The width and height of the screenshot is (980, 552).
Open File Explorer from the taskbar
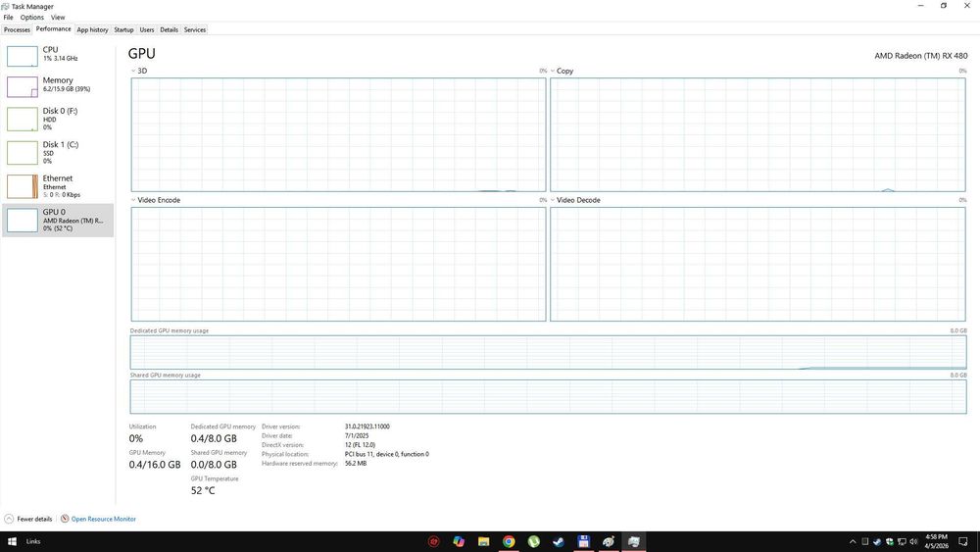484,541
